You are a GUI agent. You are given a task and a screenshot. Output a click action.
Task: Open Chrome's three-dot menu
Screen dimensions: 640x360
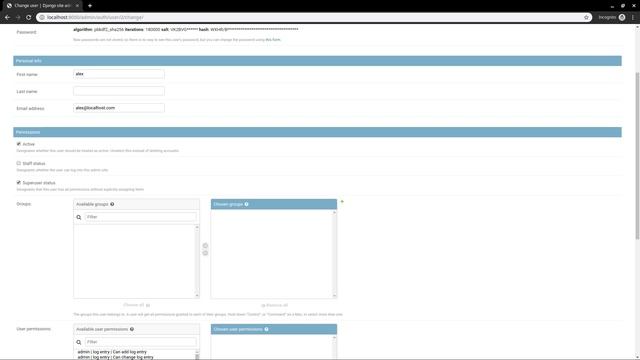(x=633, y=18)
